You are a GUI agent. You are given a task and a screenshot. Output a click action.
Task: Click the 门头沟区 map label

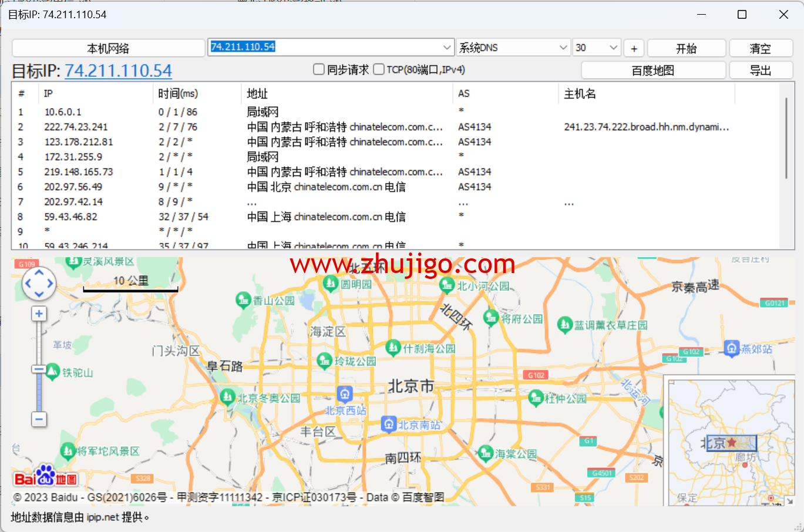(176, 351)
